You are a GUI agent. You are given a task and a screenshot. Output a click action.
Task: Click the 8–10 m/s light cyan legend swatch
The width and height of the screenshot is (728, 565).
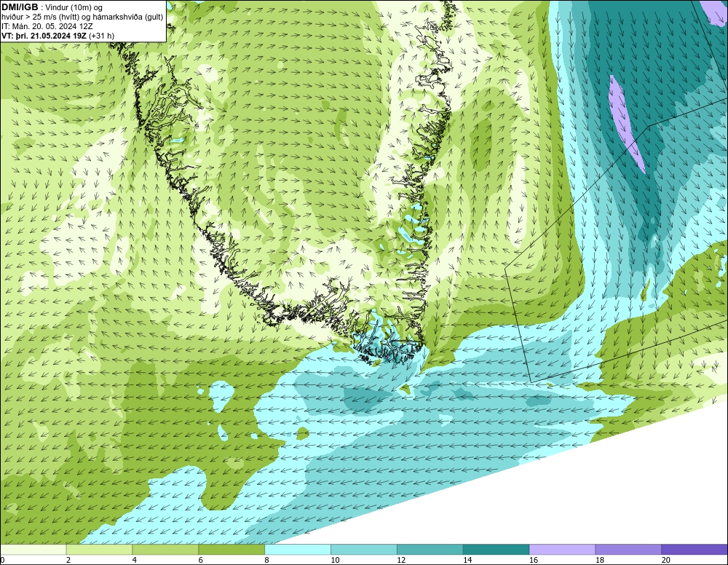[298, 550]
